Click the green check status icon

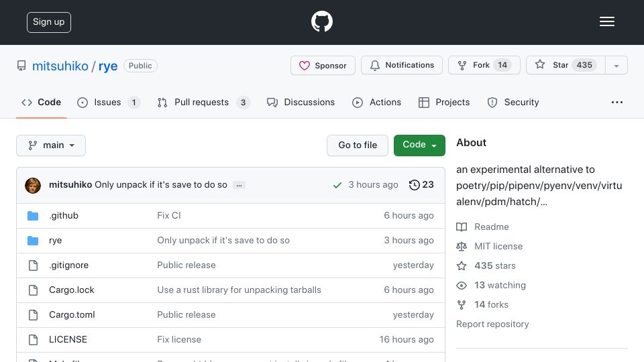(337, 186)
